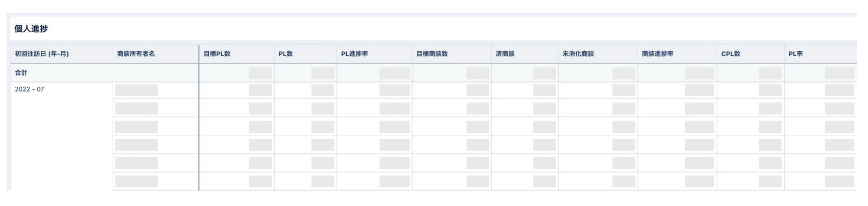This screenshot has width=868, height=206.
Task: Click the 合計 row label
Action: pos(21,73)
